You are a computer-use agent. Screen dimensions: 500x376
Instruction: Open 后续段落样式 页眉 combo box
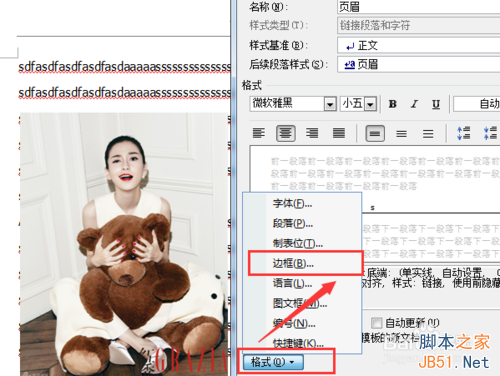[419, 64]
